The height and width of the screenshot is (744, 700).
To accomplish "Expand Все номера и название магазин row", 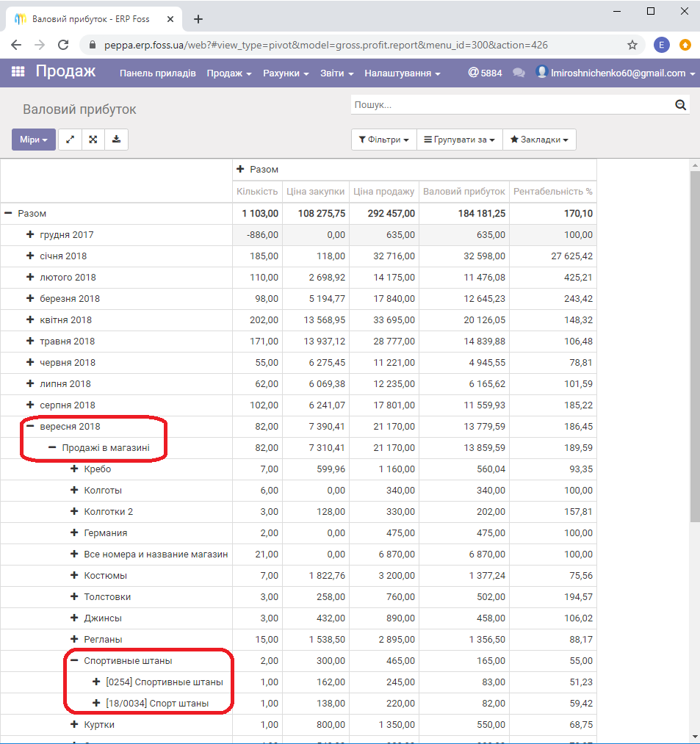I will click(74, 554).
